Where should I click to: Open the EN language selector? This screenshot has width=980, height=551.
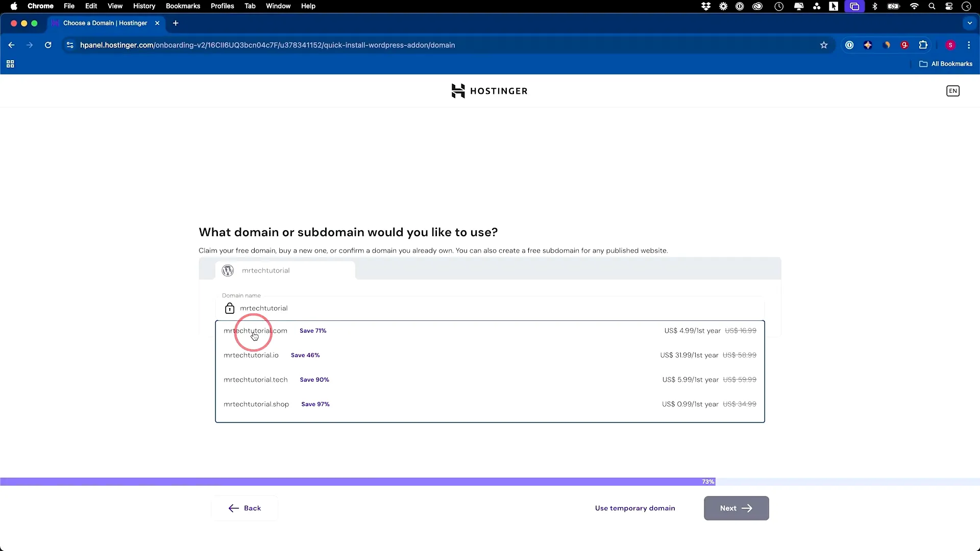952,91
